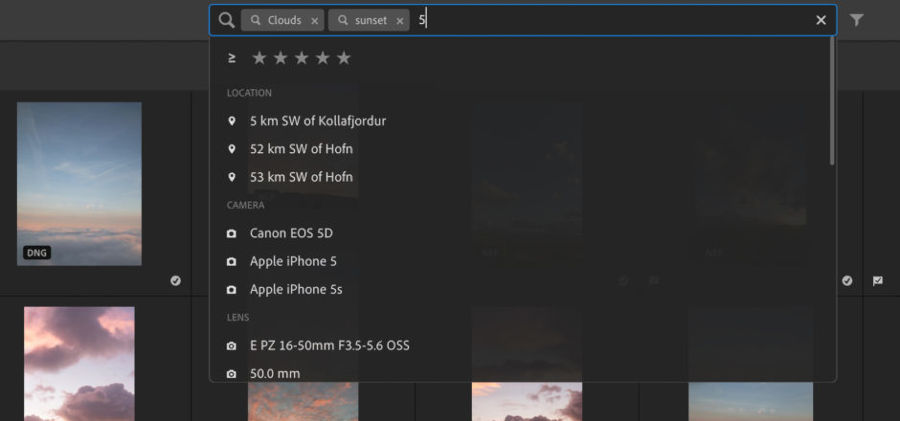Pick Canon EOS 5D camera suggestion
This screenshot has height=421, width=900.
tap(291, 233)
